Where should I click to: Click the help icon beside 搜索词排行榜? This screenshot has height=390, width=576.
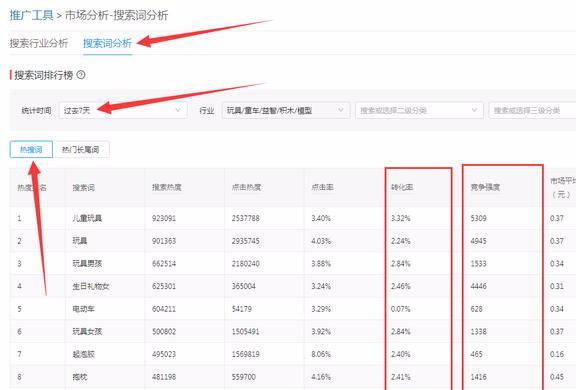pos(81,75)
